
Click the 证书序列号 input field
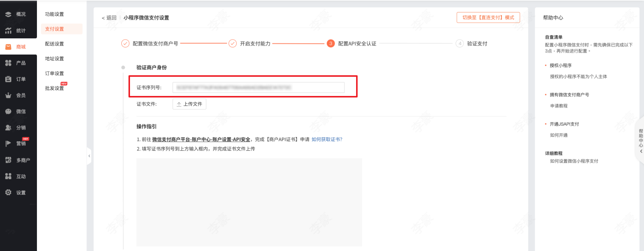259,88
